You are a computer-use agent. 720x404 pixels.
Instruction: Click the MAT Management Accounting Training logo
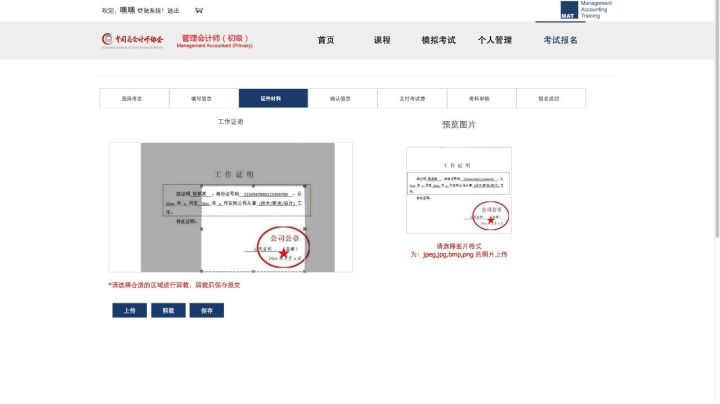click(x=587, y=10)
